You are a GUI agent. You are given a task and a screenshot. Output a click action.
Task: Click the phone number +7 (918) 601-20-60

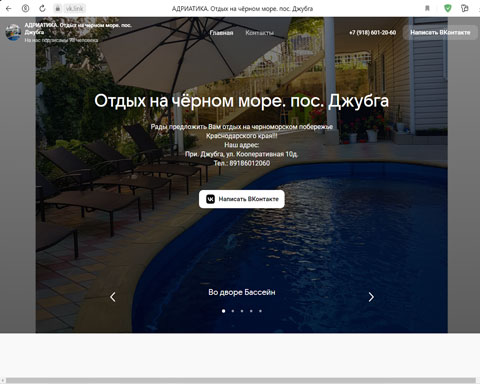(372, 33)
